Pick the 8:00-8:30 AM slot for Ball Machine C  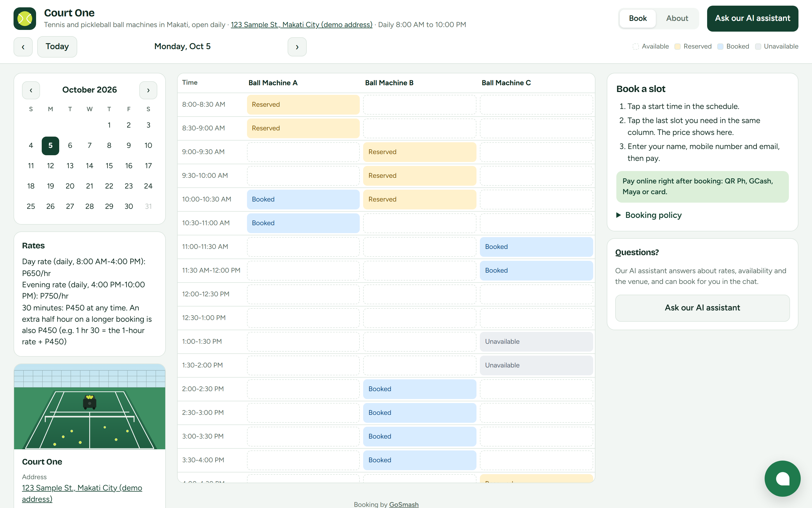(536, 104)
